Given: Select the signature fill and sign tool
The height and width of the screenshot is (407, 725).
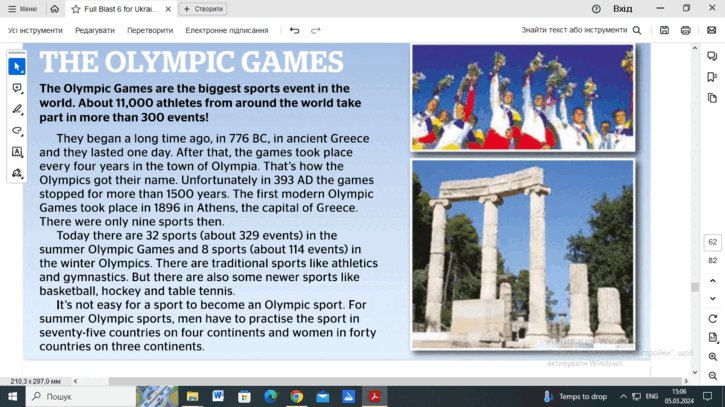Looking at the screenshot, I should [17, 173].
